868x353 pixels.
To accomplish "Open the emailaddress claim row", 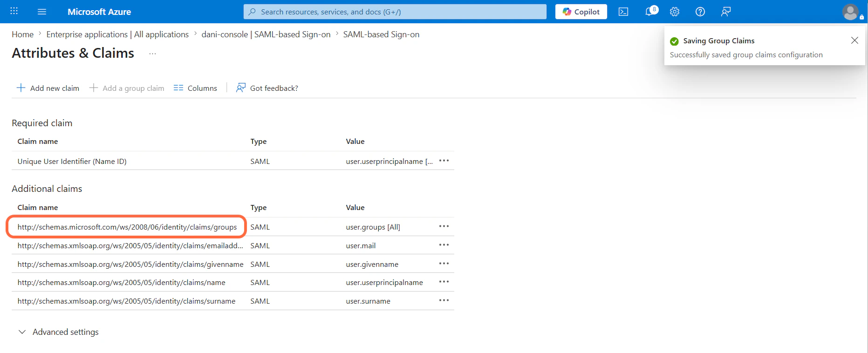I will coord(130,245).
